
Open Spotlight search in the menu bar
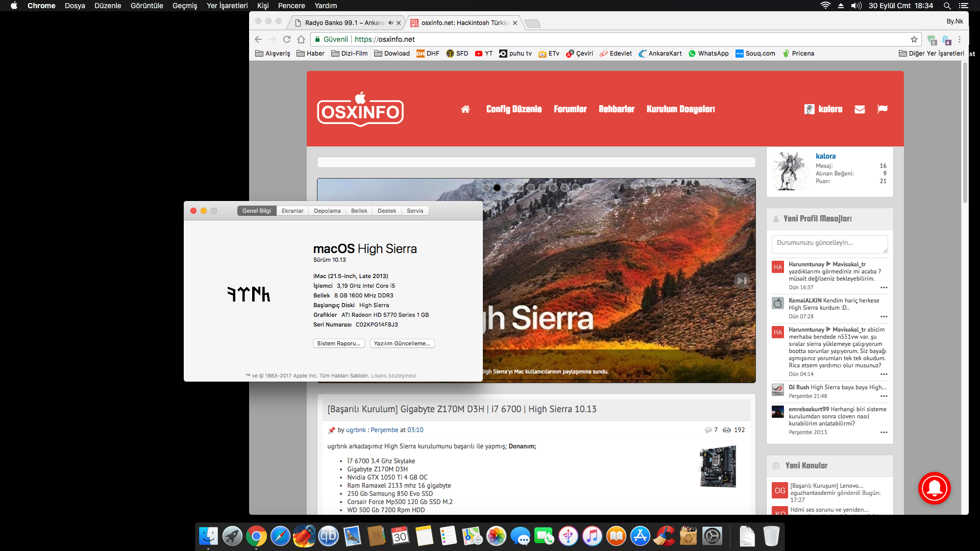[947, 6]
